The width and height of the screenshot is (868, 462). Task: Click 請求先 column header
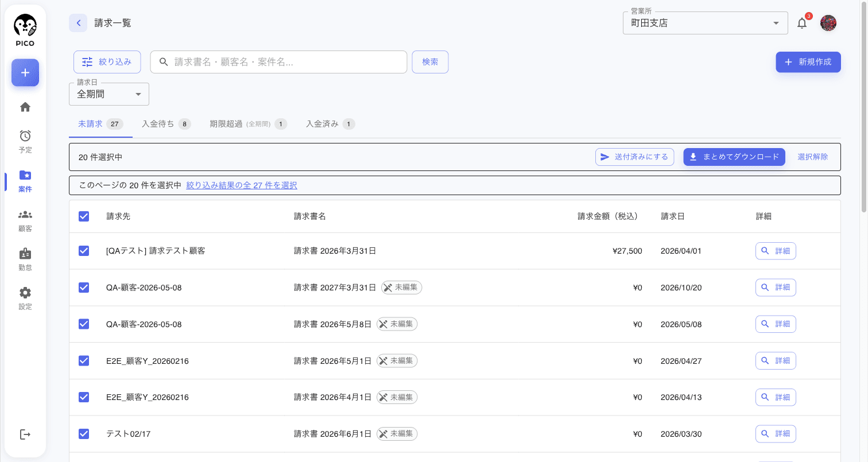(x=118, y=216)
